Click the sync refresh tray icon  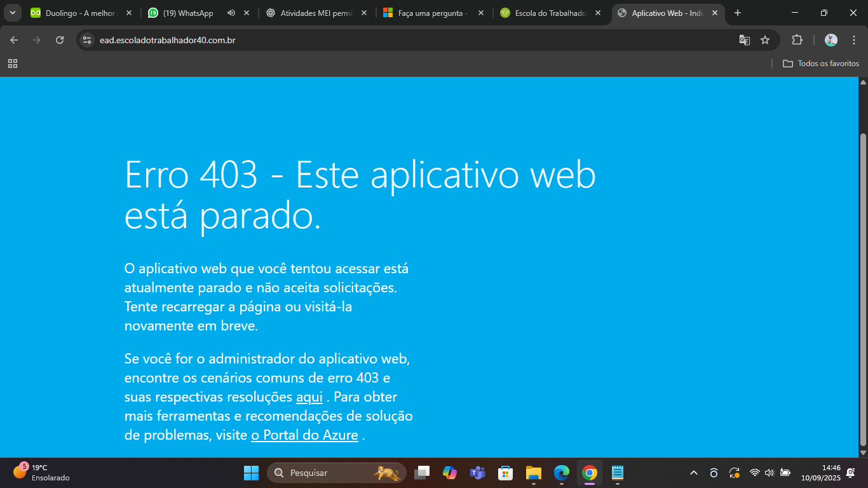(x=734, y=473)
